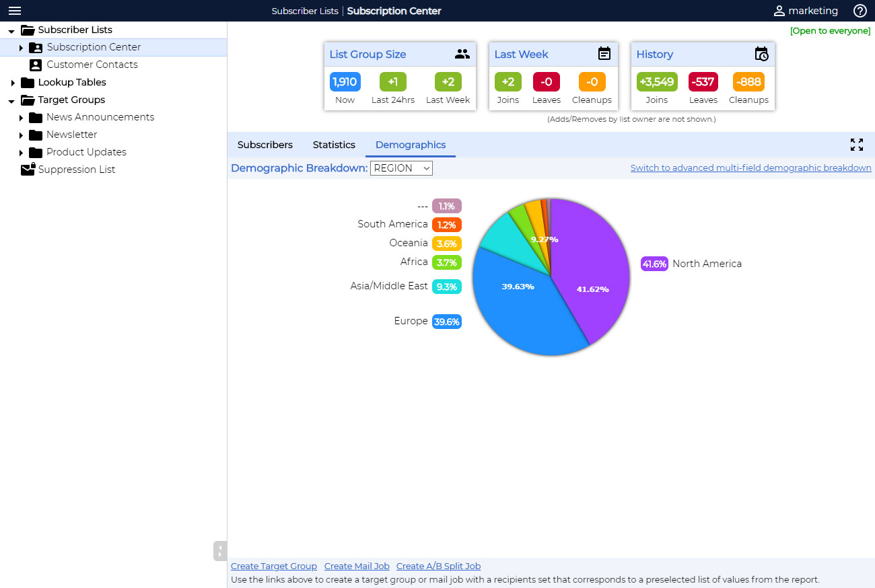Viewport: 875px width, 588px height.
Task: Click the 1,910 Now size badge
Action: pyautogui.click(x=345, y=82)
